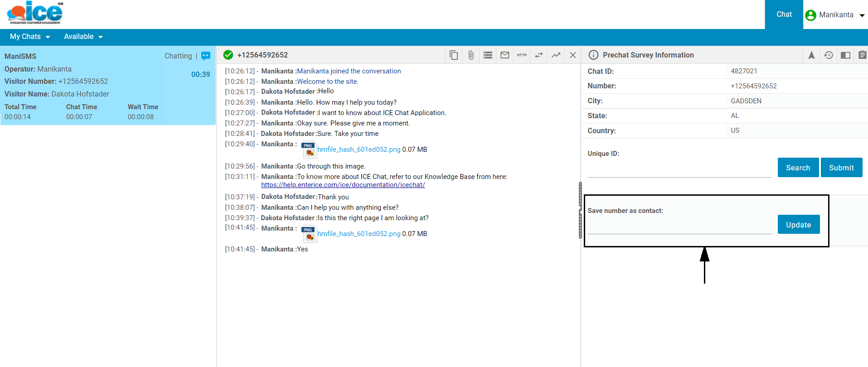Click the clipboard notes icon
This screenshot has width=868, height=367.
pos(862,55)
